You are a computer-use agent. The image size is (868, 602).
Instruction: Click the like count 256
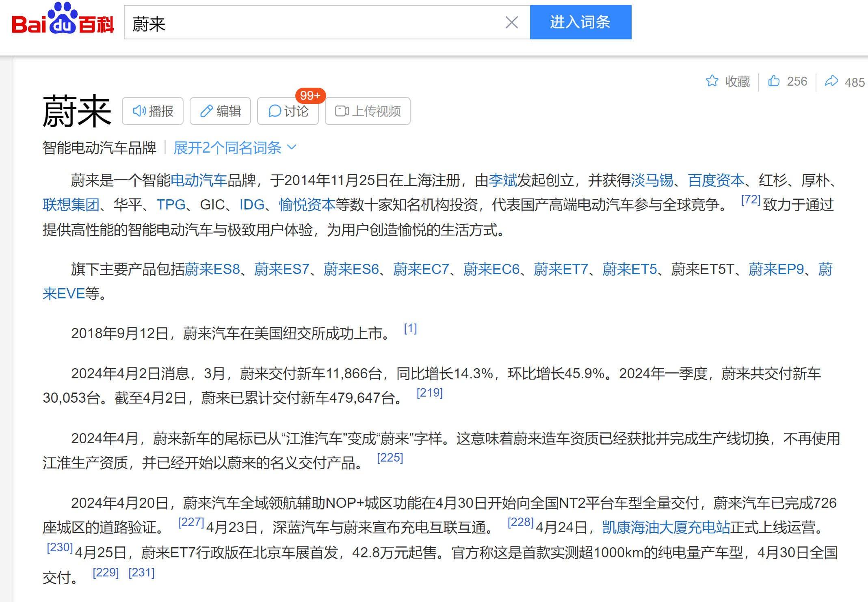[x=797, y=82]
